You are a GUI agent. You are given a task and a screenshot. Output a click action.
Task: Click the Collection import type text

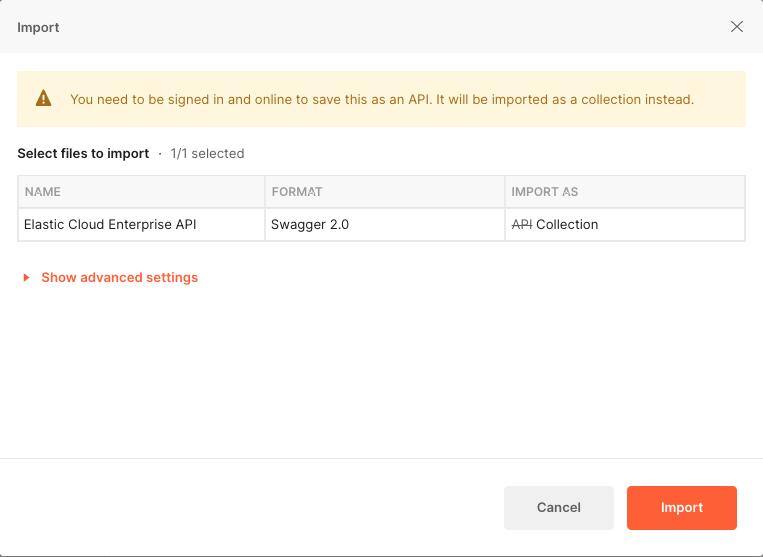(x=567, y=225)
